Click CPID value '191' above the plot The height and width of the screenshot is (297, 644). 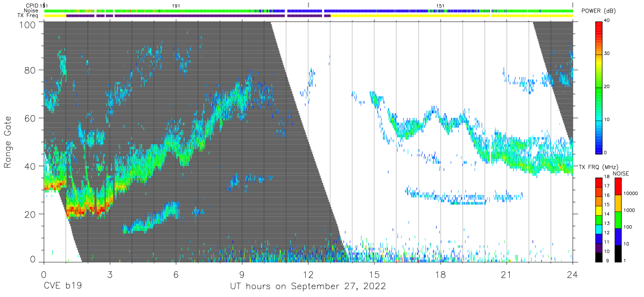(x=176, y=6)
